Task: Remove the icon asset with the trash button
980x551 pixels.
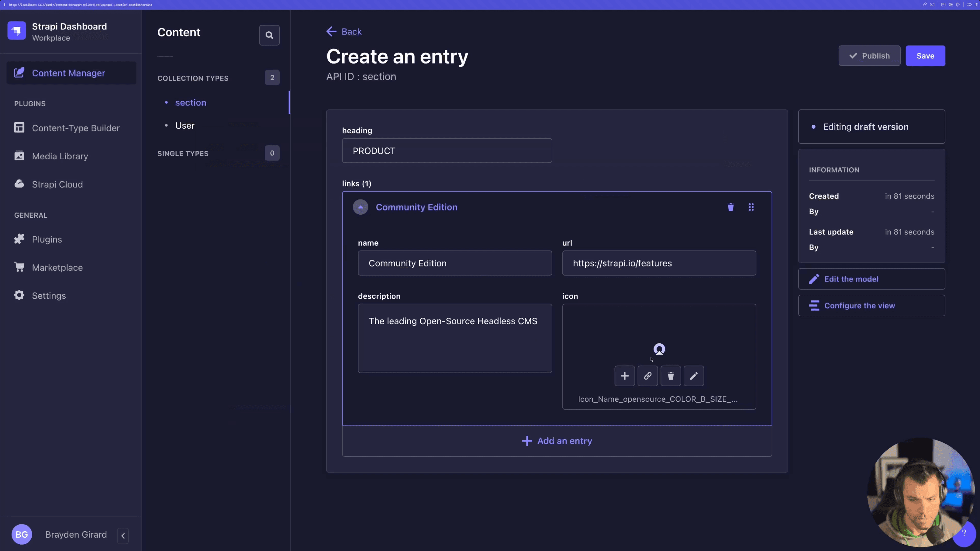Action: click(671, 376)
